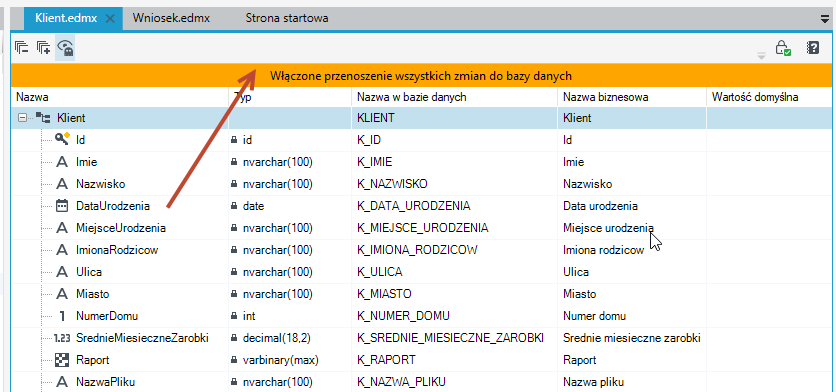Click the text type icon of Imie
Screen dimensions: 836x392
[62, 162]
